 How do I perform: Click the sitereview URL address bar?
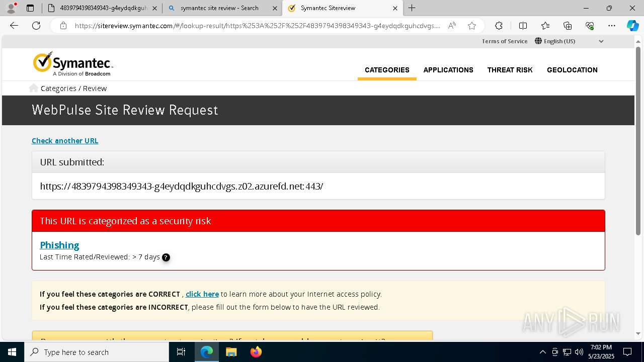pyautogui.click(x=257, y=26)
